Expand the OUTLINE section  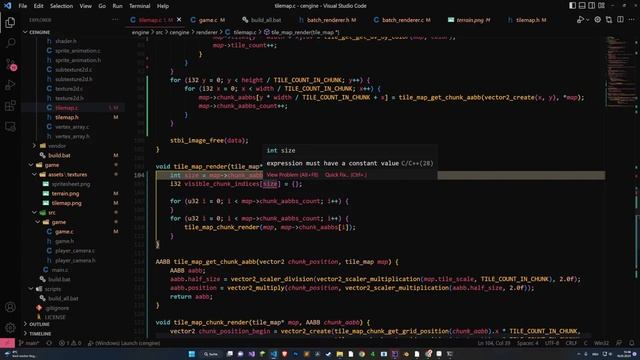tap(39, 324)
